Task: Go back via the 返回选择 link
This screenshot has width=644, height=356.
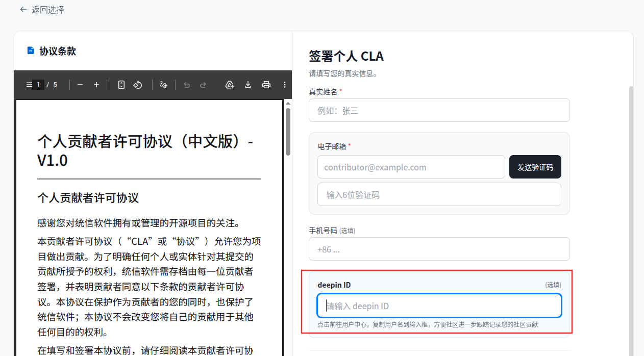Action: pos(42,10)
